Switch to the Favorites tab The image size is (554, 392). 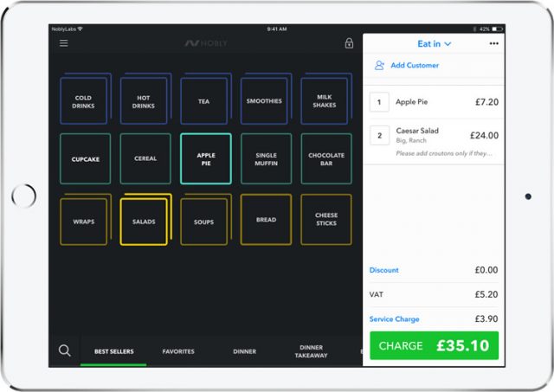tap(178, 351)
